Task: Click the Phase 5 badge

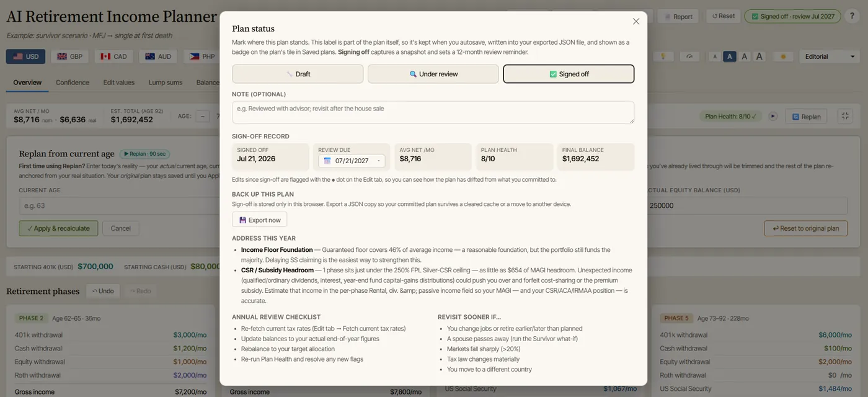Action: point(676,318)
